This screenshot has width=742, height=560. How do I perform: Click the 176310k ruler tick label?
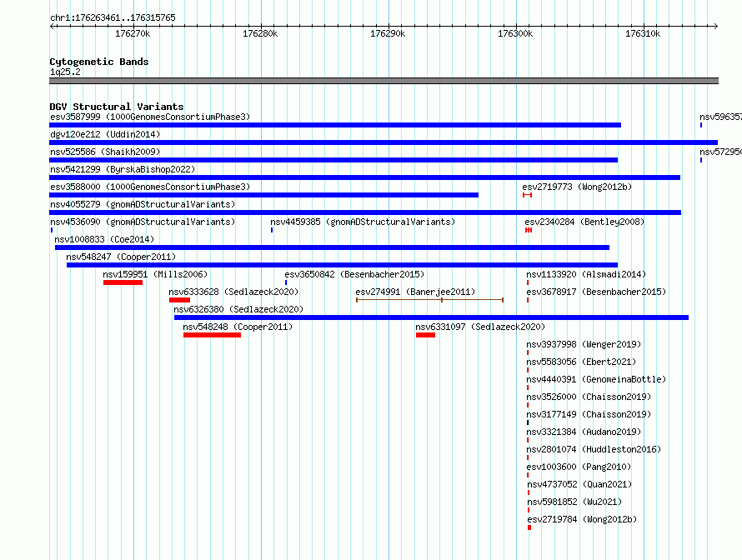click(643, 33)
